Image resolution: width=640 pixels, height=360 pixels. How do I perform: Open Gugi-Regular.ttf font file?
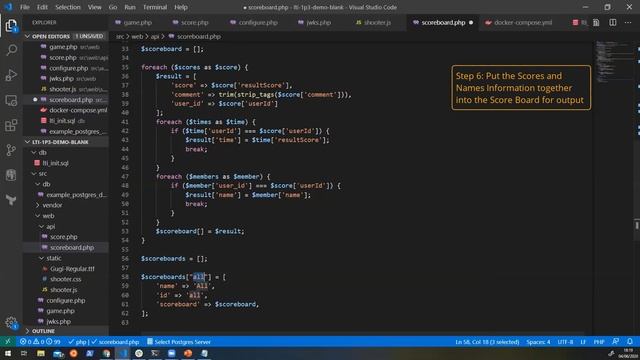(x=72, y=269)
